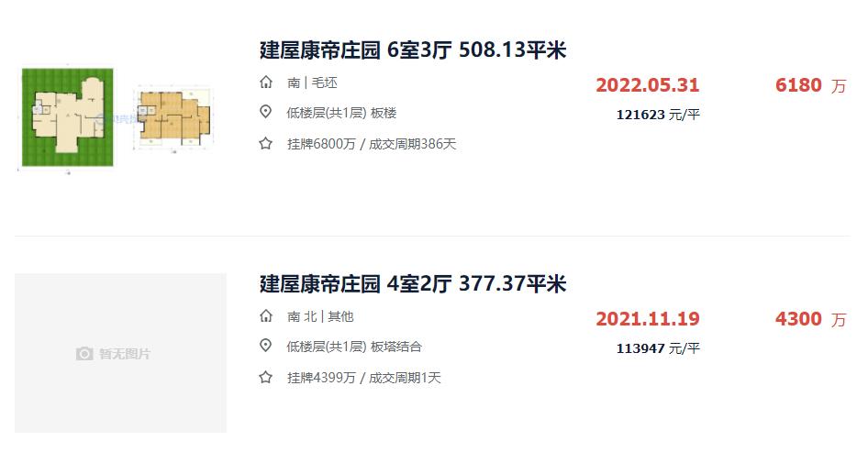Screen dimensions: 868x452
Task: Click the star icon beside 挂牌4399万
Action: (x=266, y=378)
